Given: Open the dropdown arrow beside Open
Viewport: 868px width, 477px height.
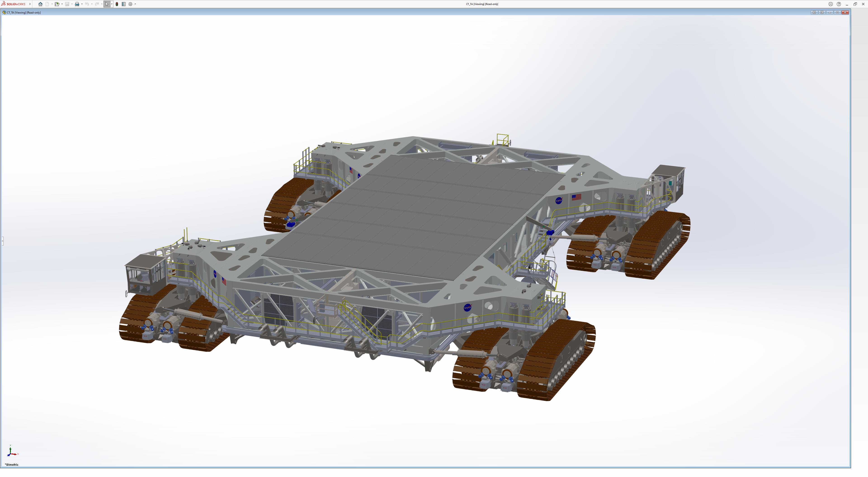Looking at the screenshot, I should tap(62, 4).
